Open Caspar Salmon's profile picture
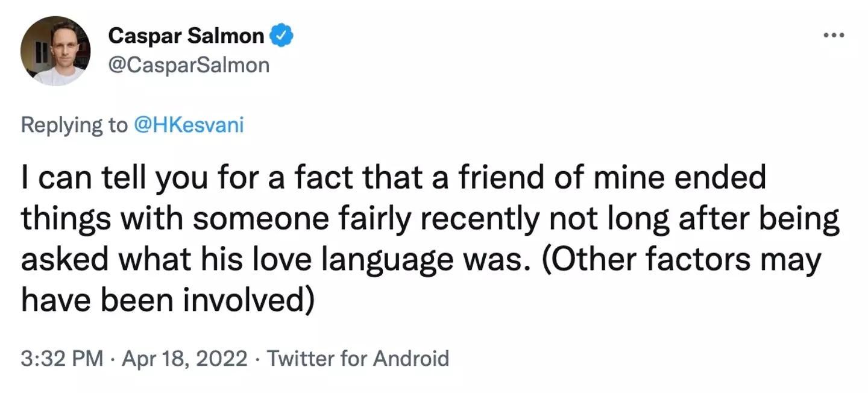Screen dimensions: 868x393 [55, 51]
